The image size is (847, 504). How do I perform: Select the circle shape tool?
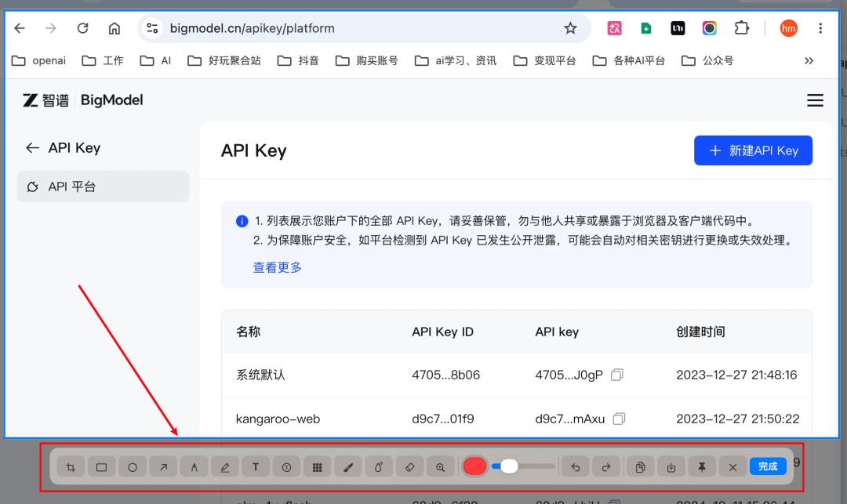133,467
